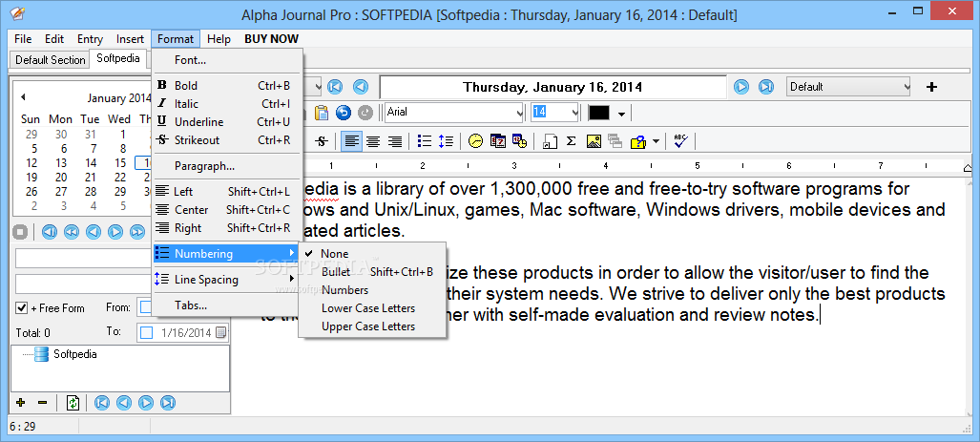Select day 13 in the January calendar

61,162
